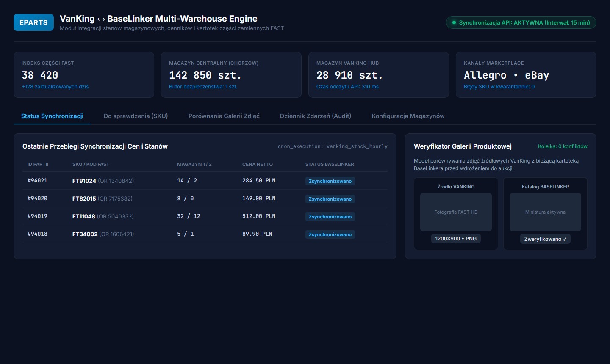Viewport: 610px width, 364px height.
Task: Click Czas odczytu API: 310 ms
Action: click(x=347, y=87)
